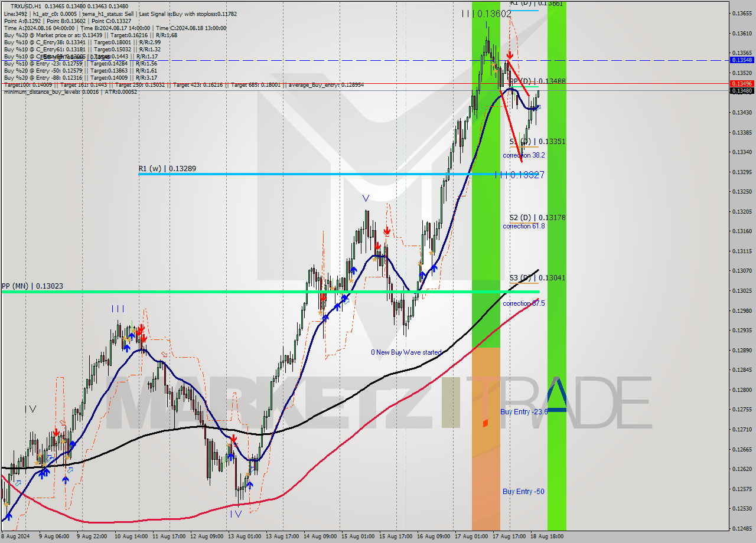
Task: Select the 'Last Signal is:Buy with stoploss' line
Action: [x=188, y=14]
